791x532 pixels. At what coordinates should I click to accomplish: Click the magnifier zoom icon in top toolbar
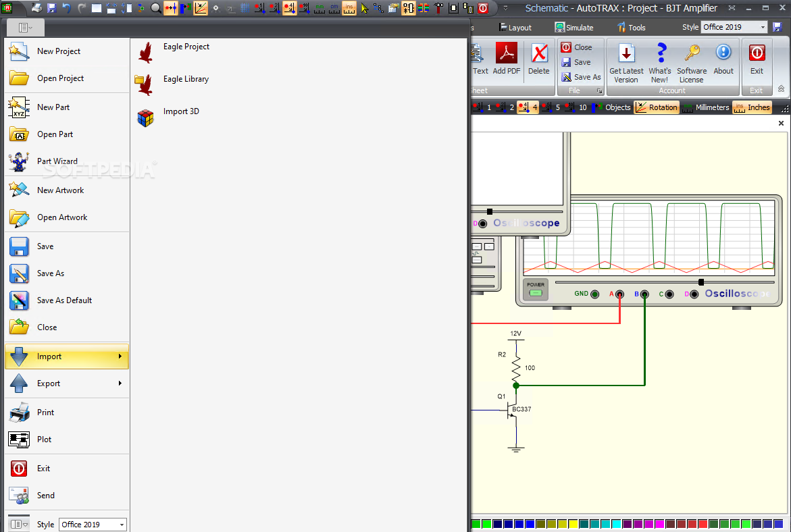pos(156,7)
